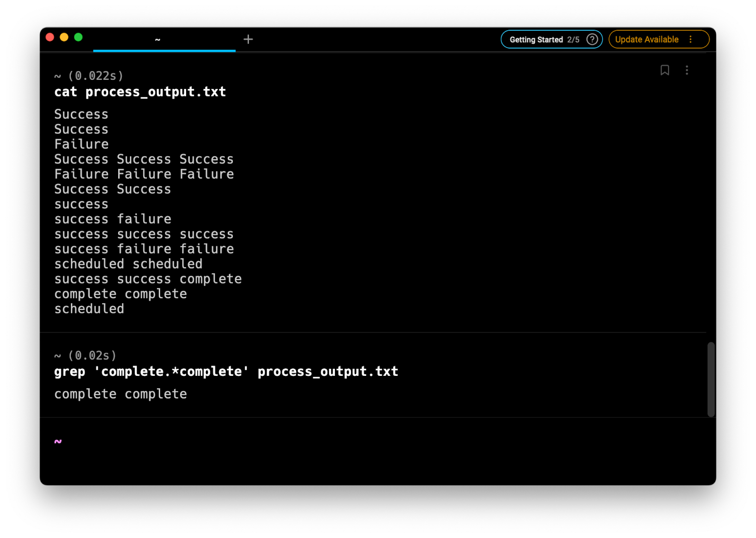Minimize the window with the yellow button

coord(64,37)
